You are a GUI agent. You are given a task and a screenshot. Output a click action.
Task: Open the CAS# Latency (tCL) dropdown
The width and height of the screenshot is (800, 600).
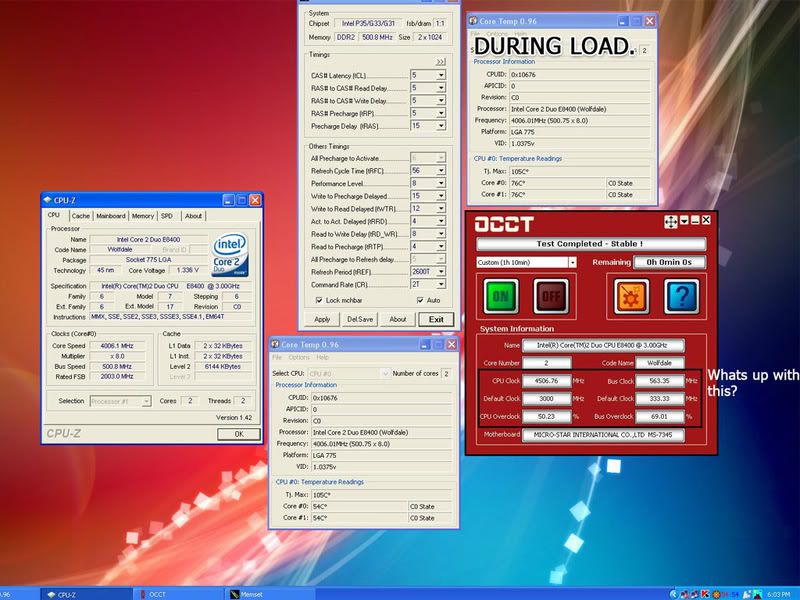click(x=441, y=75)
